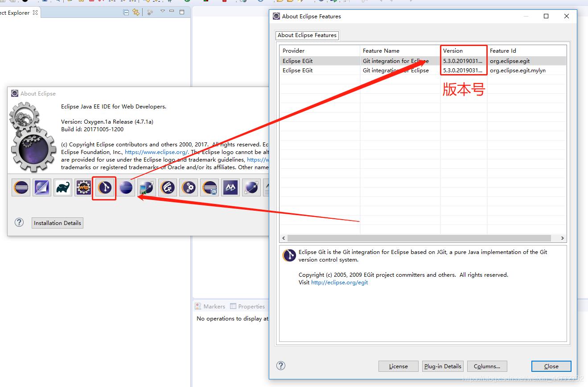Select the org.eclipse.egit.mylyn feature row

click(423, 71)
